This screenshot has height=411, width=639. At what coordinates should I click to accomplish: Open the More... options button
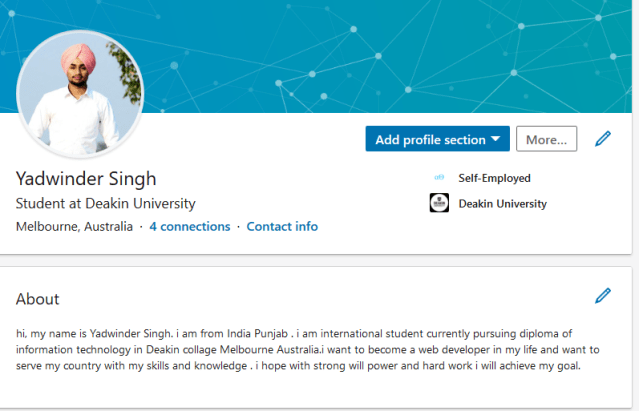546,140
